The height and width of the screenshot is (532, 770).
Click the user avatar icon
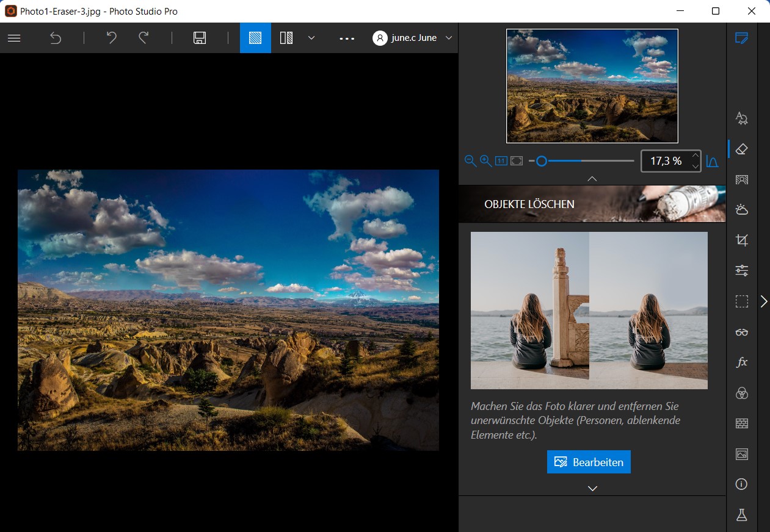(x=380, y=38)
